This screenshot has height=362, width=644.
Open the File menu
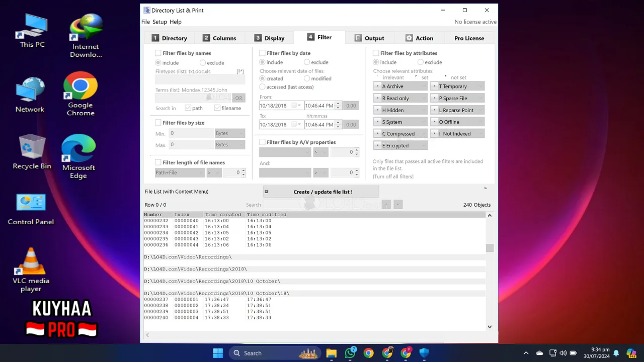145,22
